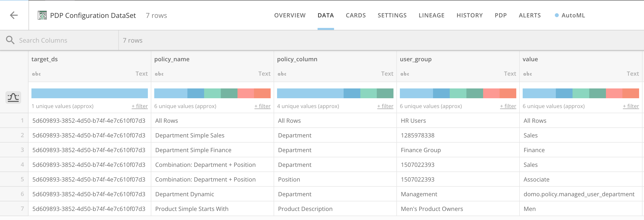Viewport: 644px width, 220px height.
Task: Click the blue dot beside AutoML
Action: tap(557, 15)
